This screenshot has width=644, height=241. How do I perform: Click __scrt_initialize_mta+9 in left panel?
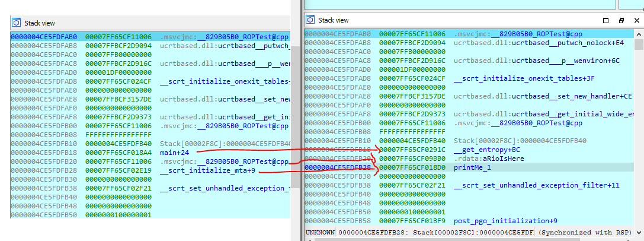(203, 170)
